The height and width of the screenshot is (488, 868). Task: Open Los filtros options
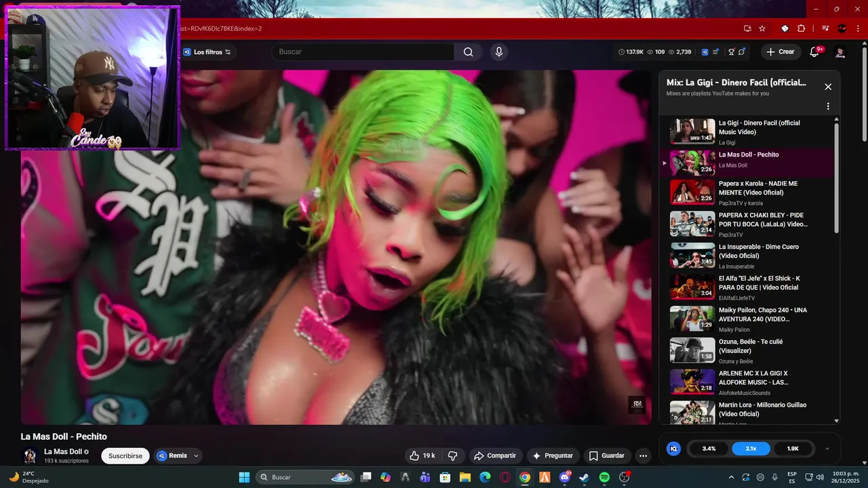pyautogui.click(x=207, y=52)
